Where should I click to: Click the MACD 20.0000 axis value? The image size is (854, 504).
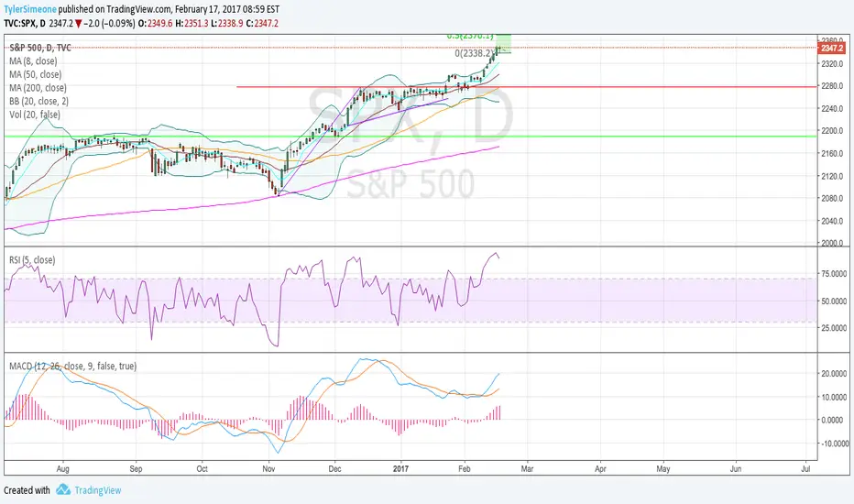834,374
